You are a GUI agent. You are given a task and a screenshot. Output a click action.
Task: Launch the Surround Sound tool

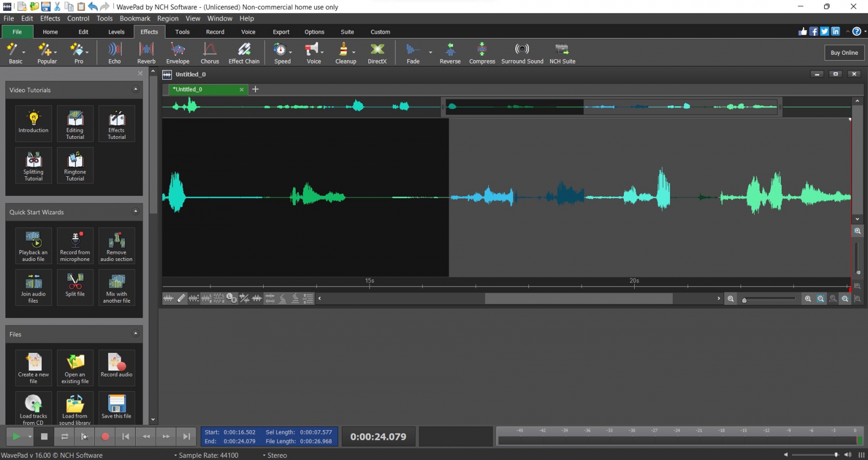click(x=522, y=53)
